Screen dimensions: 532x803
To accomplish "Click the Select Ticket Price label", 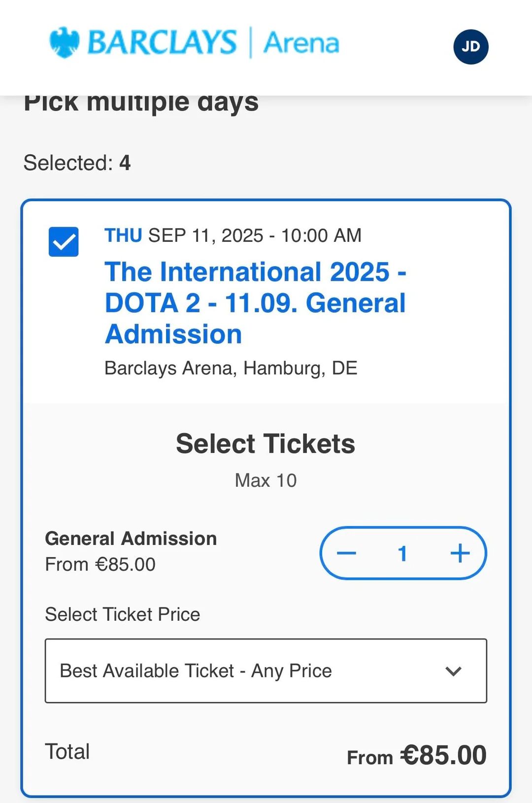I will [123, 614].
